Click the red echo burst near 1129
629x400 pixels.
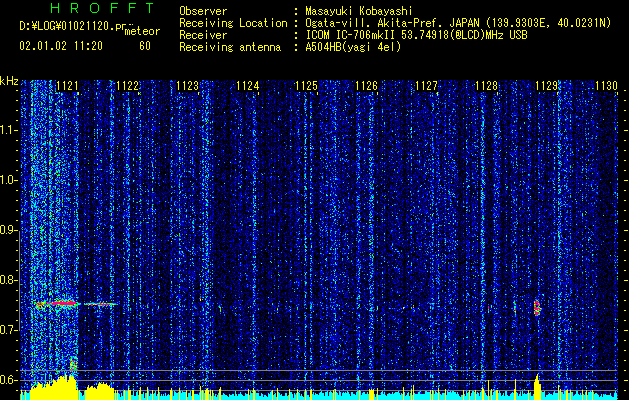[537, 308]
